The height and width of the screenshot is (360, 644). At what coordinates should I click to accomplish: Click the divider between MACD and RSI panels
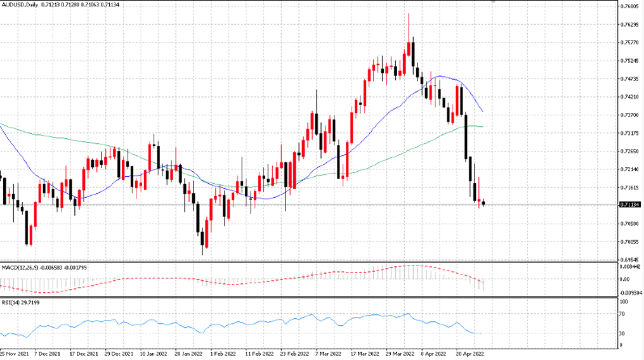[x=309, y=297]
